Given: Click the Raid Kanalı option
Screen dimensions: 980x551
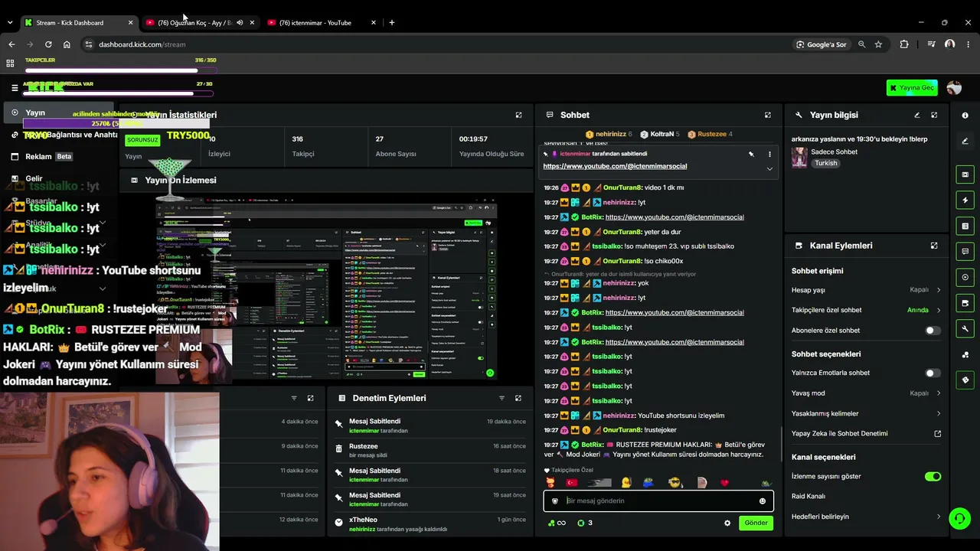Looking at the screenshot, I should (x=808, y=497).
